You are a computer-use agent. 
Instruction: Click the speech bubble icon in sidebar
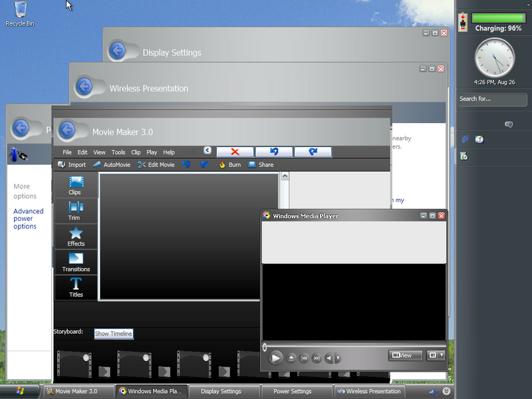coord(508,124)
